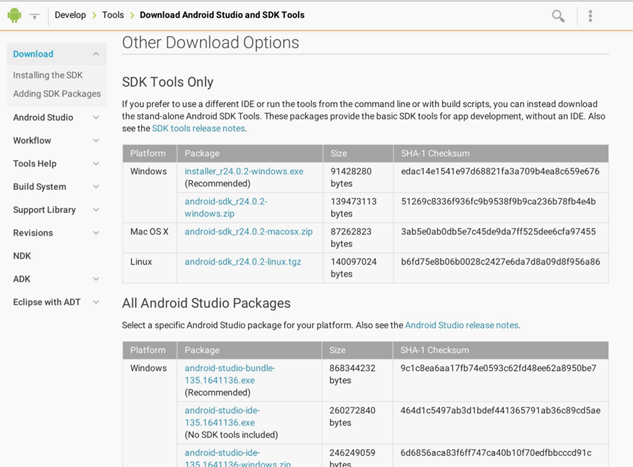Select NDK in the sidebar
Viewport: 633px width, 467px height.
22,256
